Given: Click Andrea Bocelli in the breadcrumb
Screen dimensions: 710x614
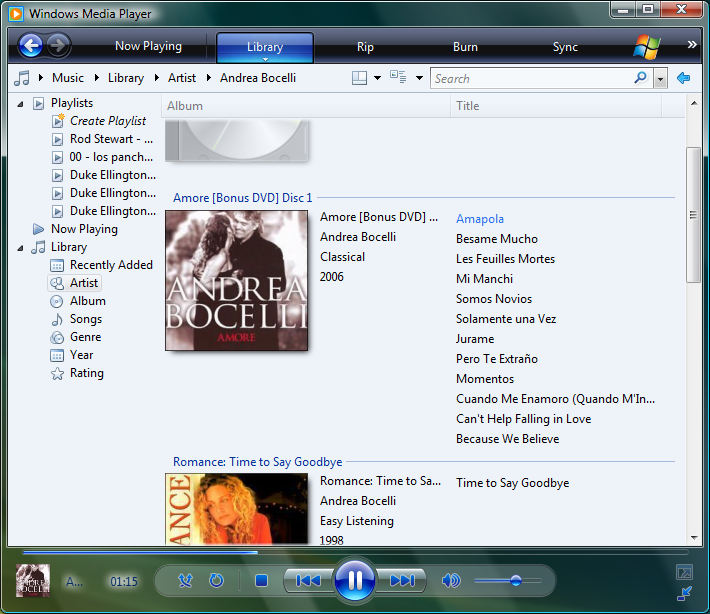Looking at the screenshot, I should pos(258,78).
